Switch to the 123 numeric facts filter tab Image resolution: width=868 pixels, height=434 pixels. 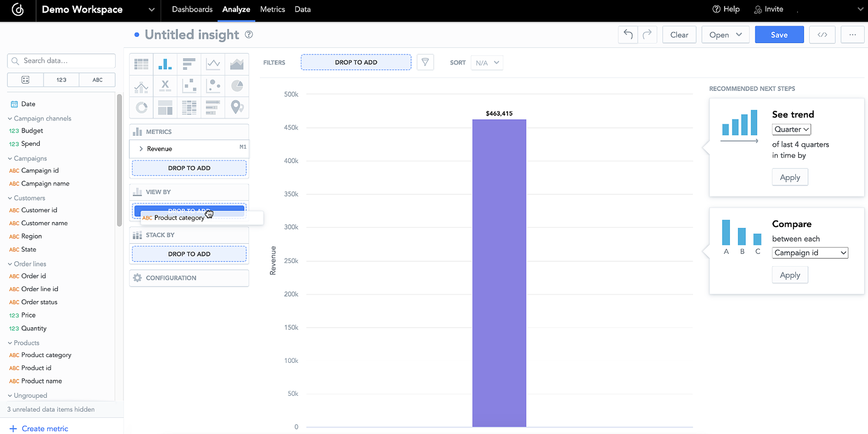click(x=61, y=80)
